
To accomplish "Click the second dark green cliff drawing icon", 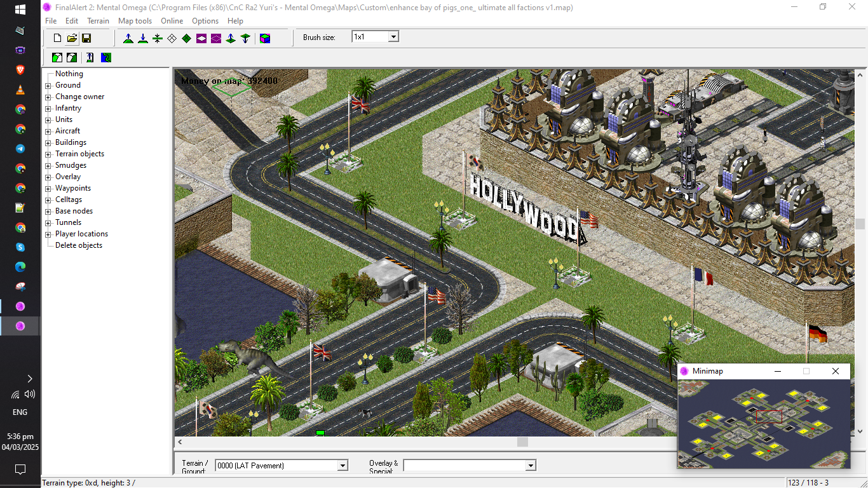I will 72,57.
